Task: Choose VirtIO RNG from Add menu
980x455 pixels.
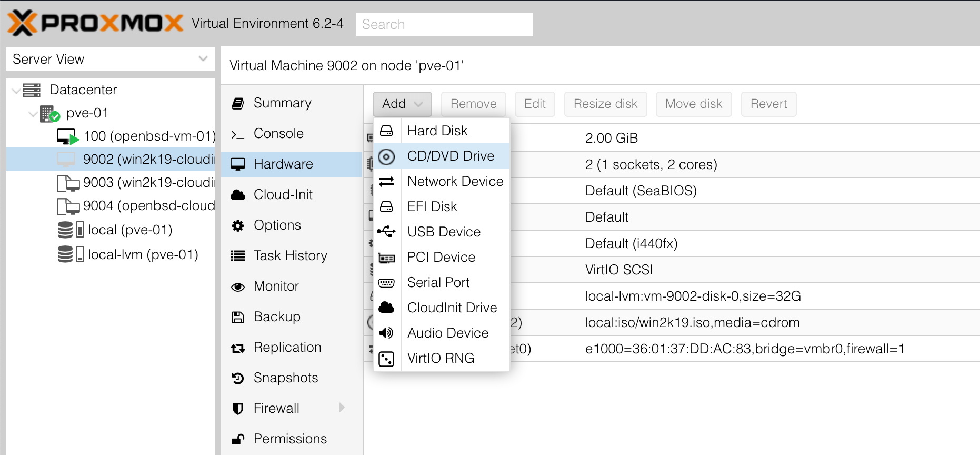Action: point(442,358)
